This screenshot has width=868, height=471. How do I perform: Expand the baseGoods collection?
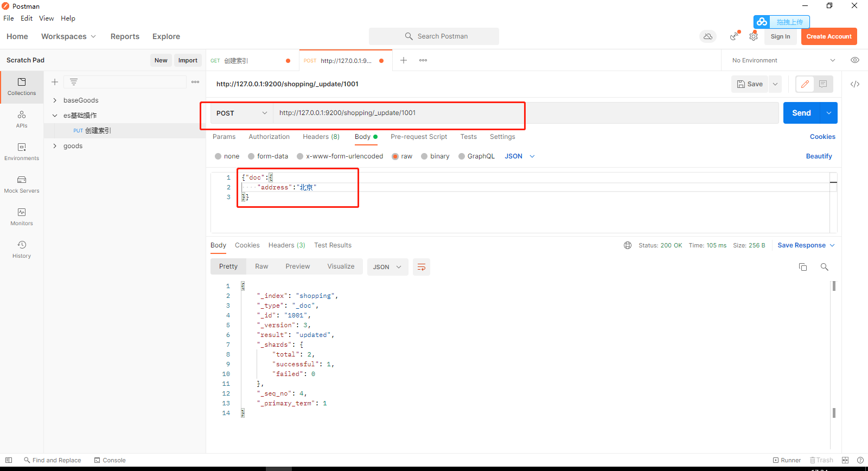55,100
